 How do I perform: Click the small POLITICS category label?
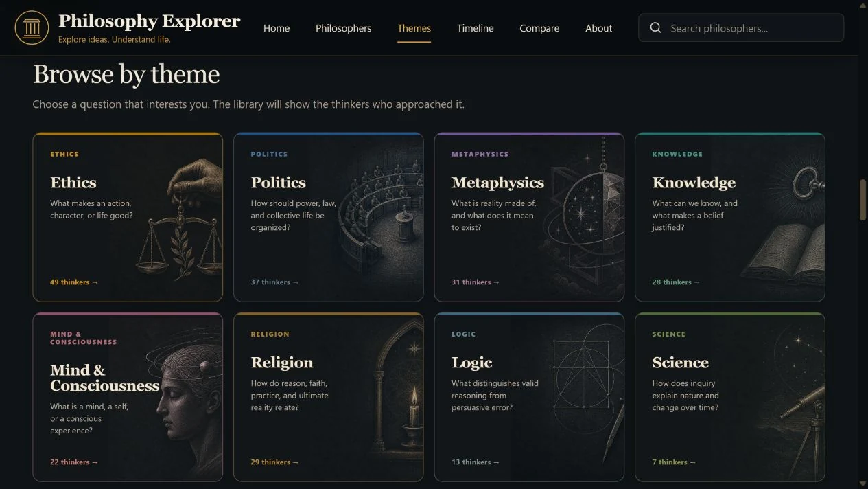pyautogui.click(x=269, y=155)
